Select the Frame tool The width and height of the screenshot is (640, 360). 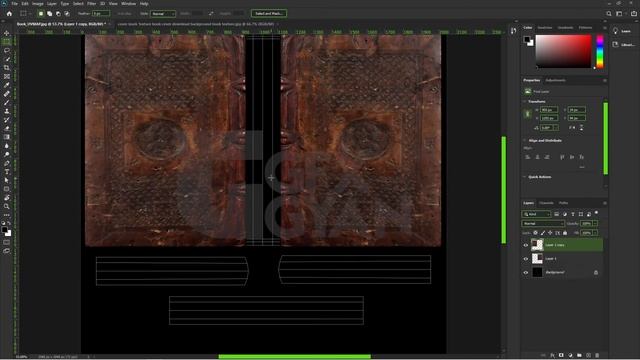[x=7, y=76]
